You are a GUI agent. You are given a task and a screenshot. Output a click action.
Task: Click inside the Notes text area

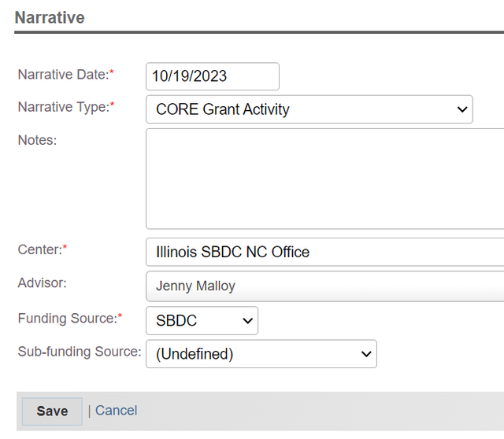pos(325,179)
